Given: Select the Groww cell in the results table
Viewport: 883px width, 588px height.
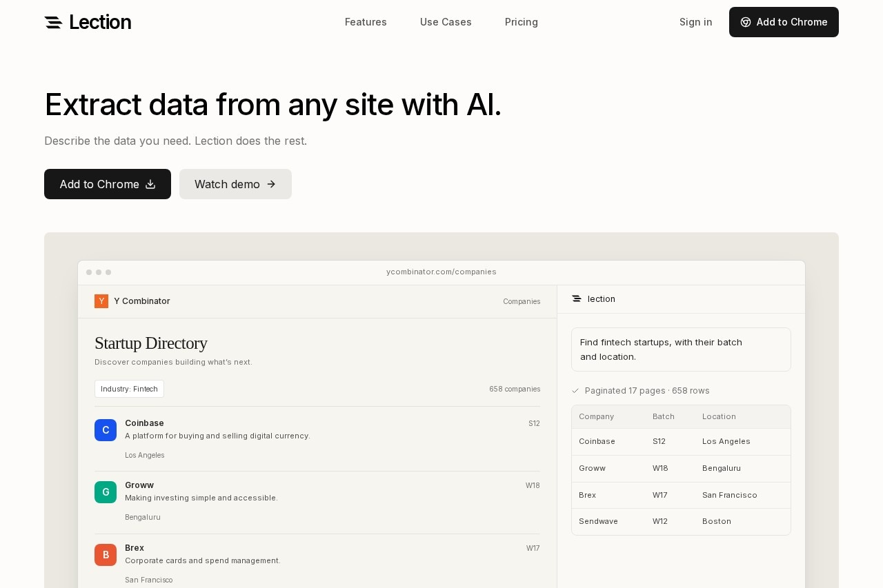Looking at the screenshot, I should [x=592, y=468].
